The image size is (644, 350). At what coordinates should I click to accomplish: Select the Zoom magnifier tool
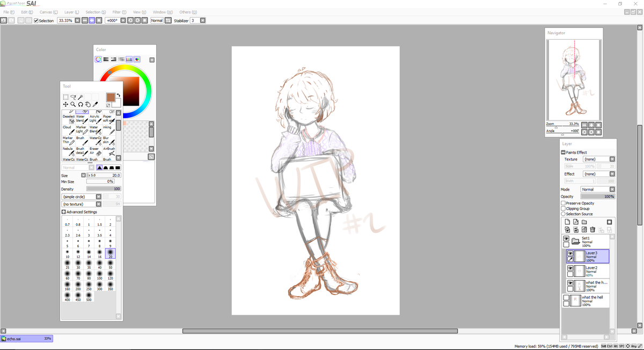tap(73, 104)
